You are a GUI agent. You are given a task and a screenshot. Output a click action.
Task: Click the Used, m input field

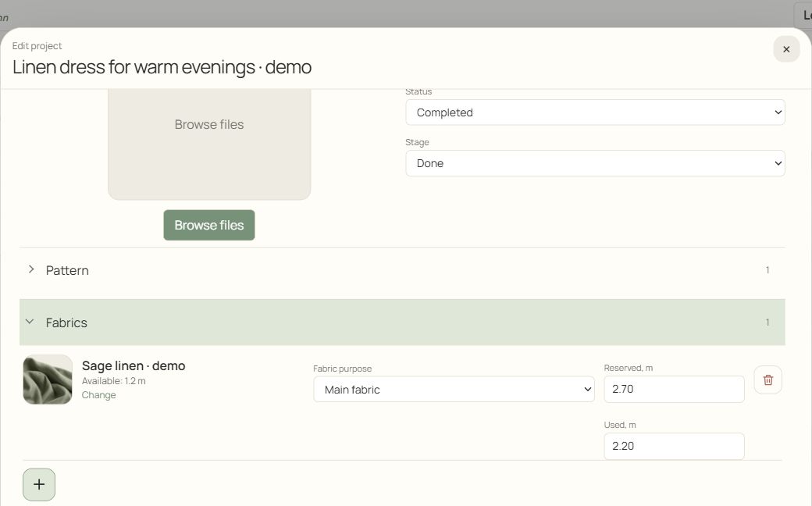pyautogui.click(x=674, y=446)
